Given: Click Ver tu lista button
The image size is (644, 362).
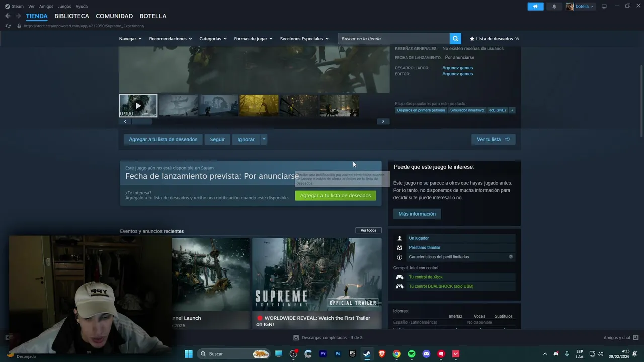Looking at the screenshot, I should [494, 139].
